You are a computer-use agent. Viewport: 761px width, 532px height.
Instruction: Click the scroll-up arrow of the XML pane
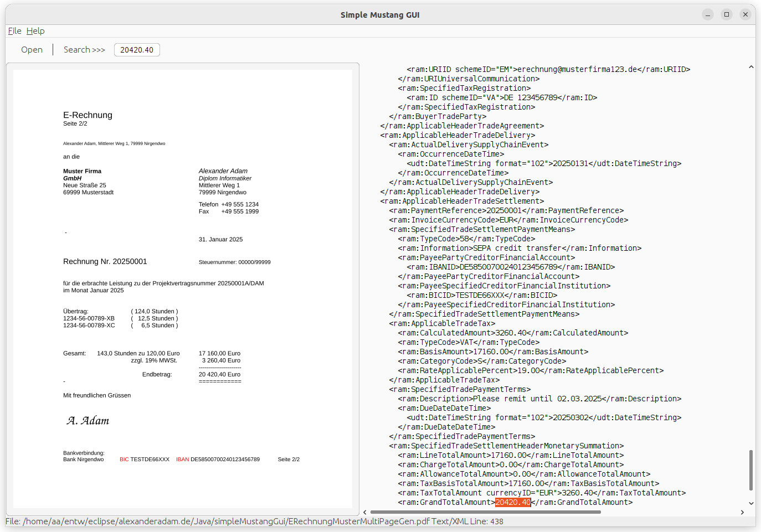pos(751,66)
